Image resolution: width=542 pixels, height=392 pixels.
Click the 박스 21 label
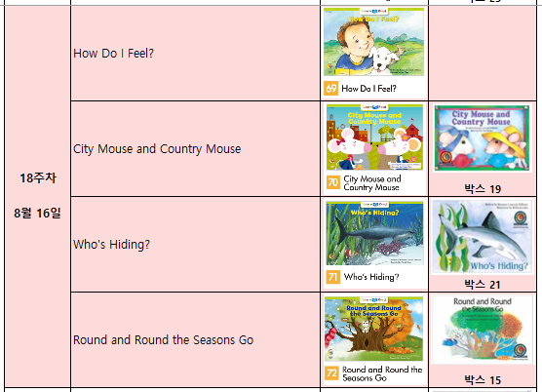pyautogui.click(x=483, y=285)
